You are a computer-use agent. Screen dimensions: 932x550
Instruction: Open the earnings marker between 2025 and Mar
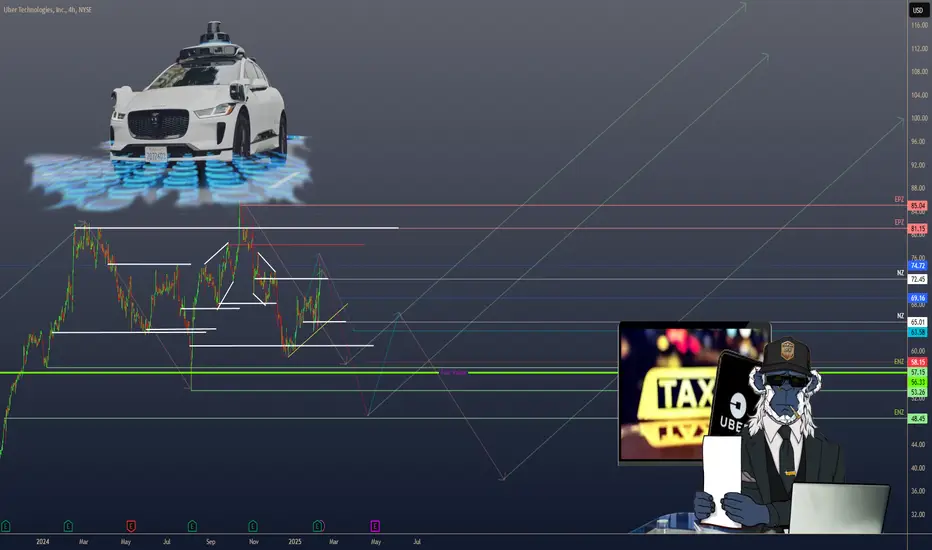[318, 526]
